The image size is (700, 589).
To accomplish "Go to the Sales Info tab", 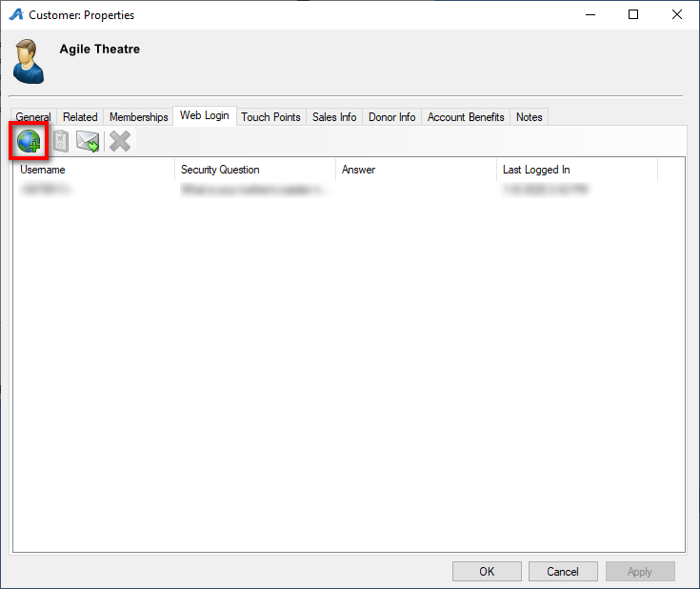I will 334,117.
